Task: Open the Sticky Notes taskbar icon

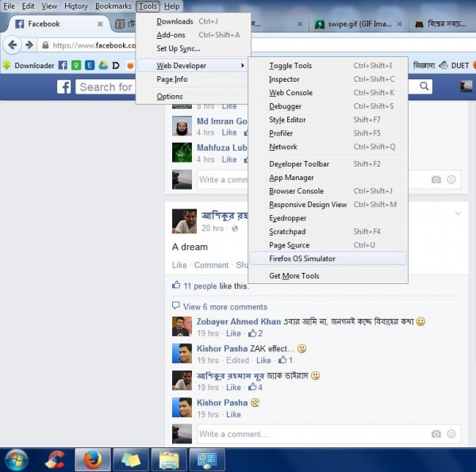Action: point(131,460)
